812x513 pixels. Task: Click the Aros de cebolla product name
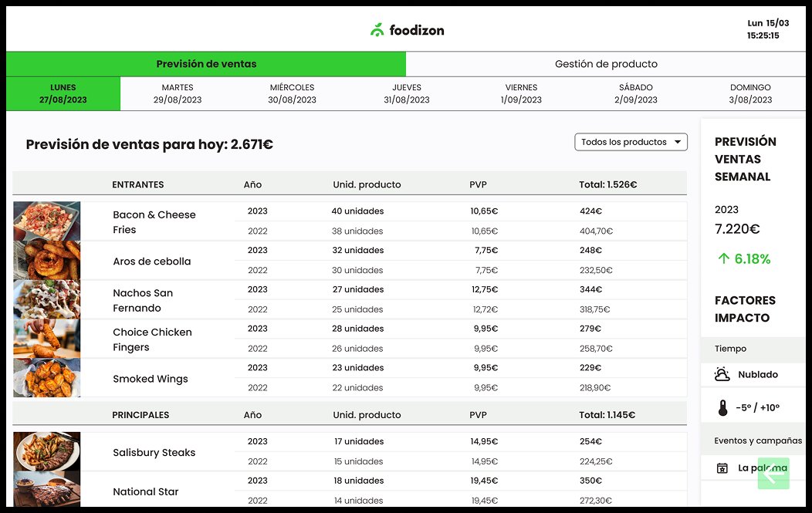[152, 262]
